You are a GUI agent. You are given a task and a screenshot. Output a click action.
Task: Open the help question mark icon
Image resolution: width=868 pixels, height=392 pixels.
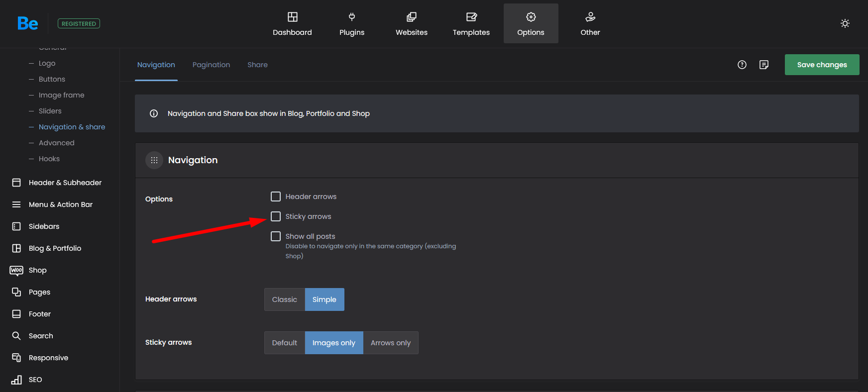742,65
